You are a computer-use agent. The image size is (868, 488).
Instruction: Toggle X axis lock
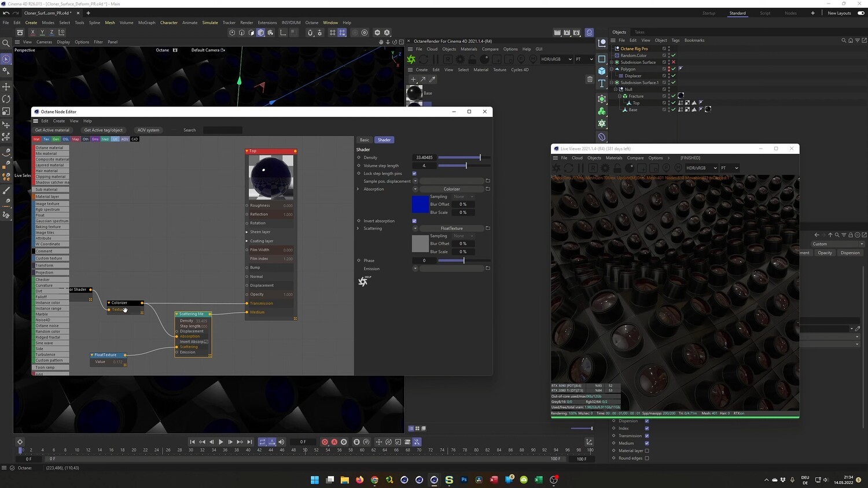click(x=32, y=32)
